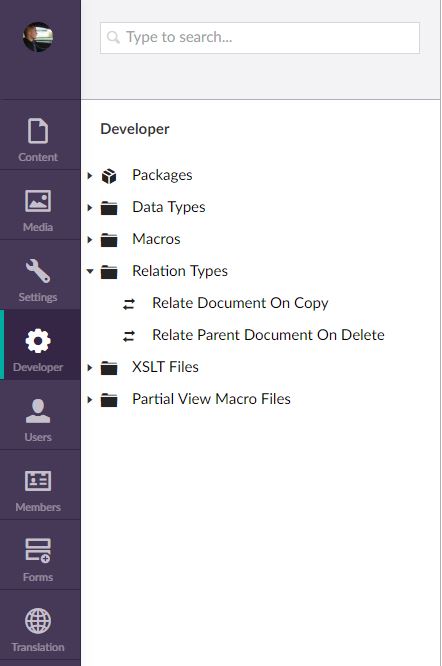Open the Translation globe icon
This screenshot has height=666, width=442.
pyautogui.click(x=38, y=621)
